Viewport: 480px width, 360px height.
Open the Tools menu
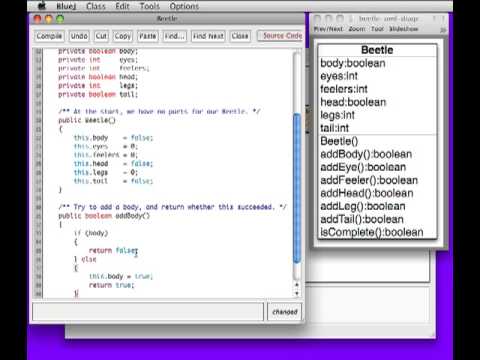tap(150, 6)
